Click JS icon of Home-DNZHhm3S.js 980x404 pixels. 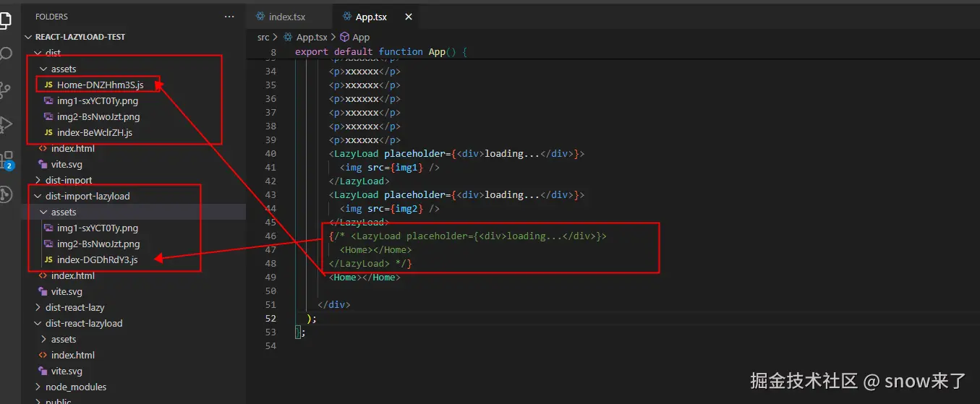click(48, 85)
